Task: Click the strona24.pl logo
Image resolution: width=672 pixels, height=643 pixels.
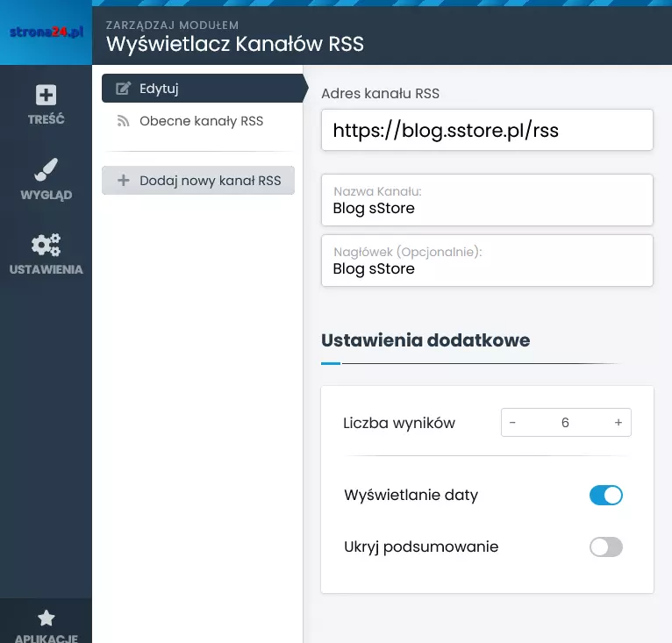Action: pyautogui.click(x=46, y=32)
